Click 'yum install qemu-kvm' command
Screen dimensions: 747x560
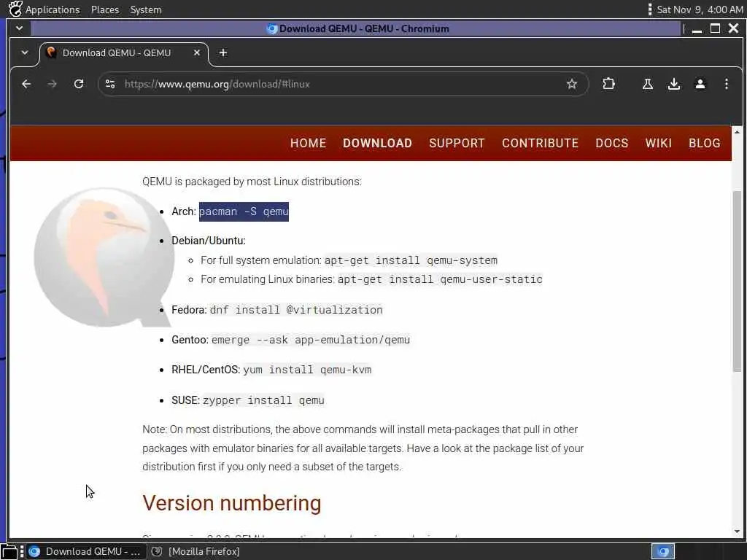tap(307, 370)
